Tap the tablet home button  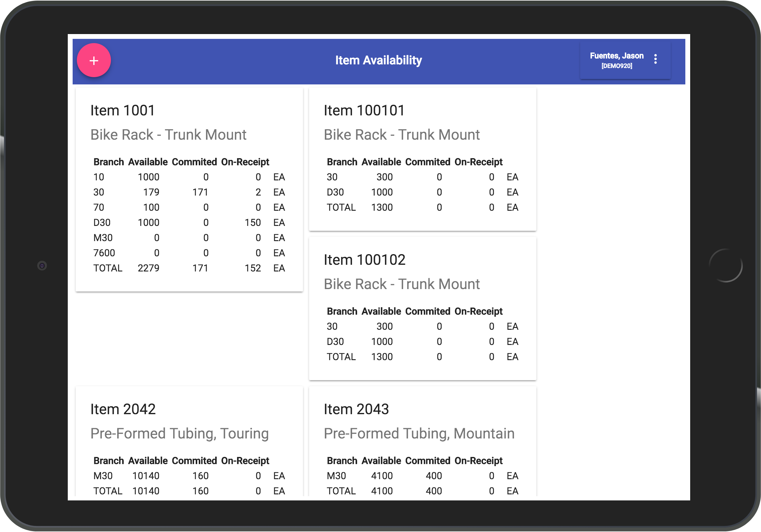coord(726,266)
